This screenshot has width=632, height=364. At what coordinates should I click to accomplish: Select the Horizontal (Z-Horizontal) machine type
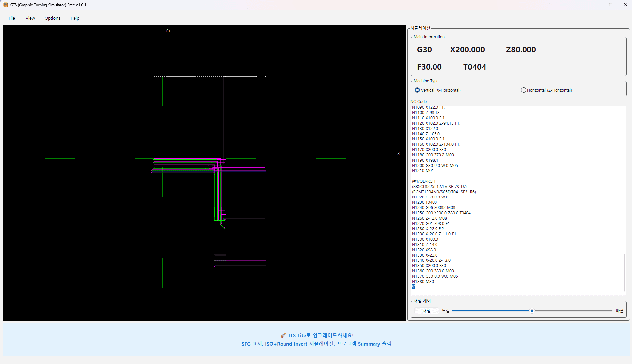[523, 90]
